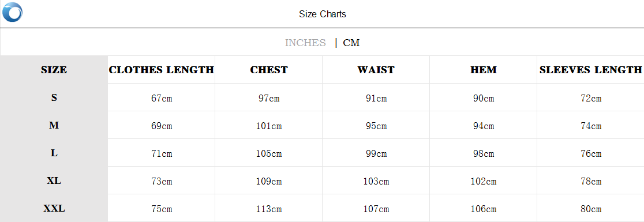Click the 113cm chest value cell
The height and width of the screenshot is (222, 644).
point(268,209)
